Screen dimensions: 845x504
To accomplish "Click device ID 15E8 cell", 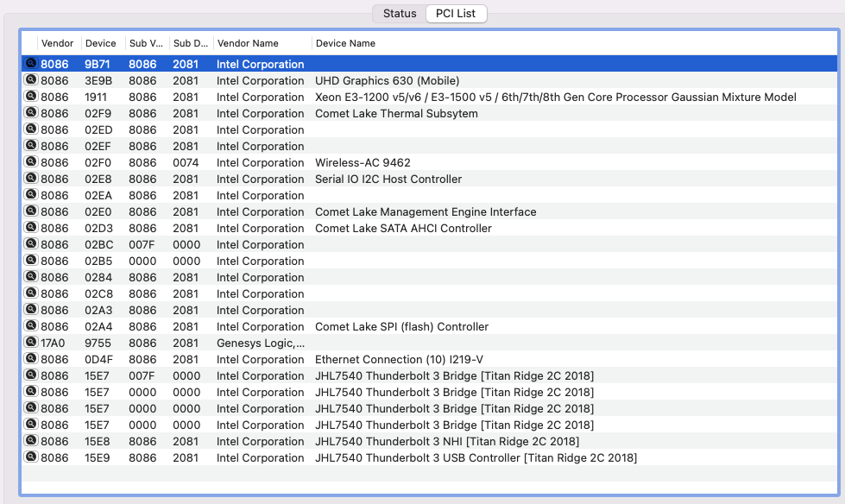I will click(97, 442).
